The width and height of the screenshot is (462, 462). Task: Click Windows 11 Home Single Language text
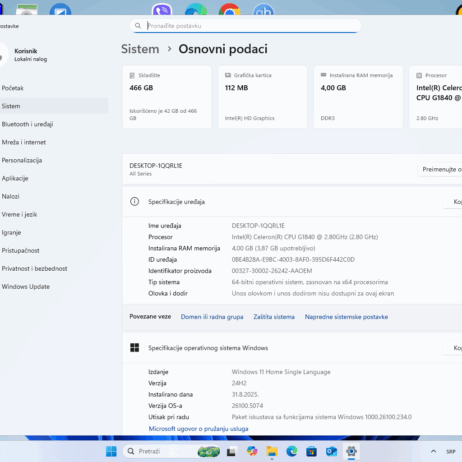[x=281, y=372]
